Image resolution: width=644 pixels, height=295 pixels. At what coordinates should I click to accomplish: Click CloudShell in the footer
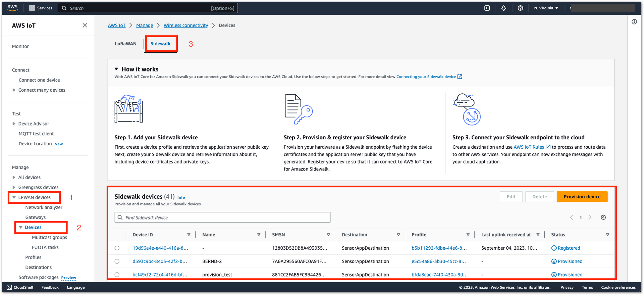[20, 287]
